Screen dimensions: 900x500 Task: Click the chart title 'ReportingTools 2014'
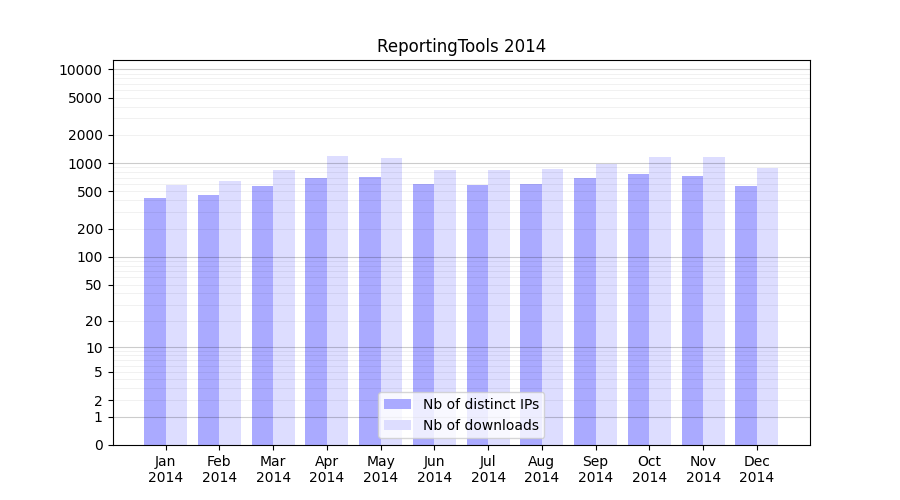tap(461, 46)
